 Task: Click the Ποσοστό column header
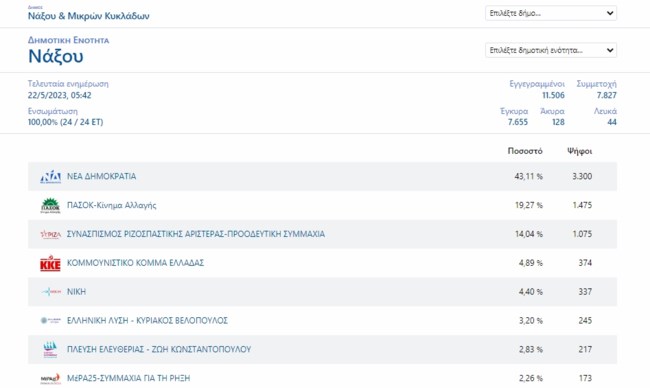tap(525, 151)
